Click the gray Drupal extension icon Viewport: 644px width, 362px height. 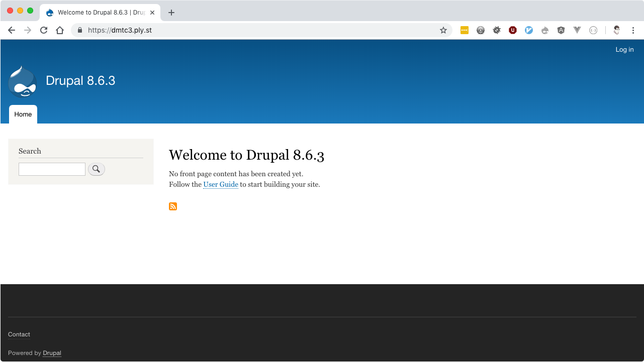point(545,30)
